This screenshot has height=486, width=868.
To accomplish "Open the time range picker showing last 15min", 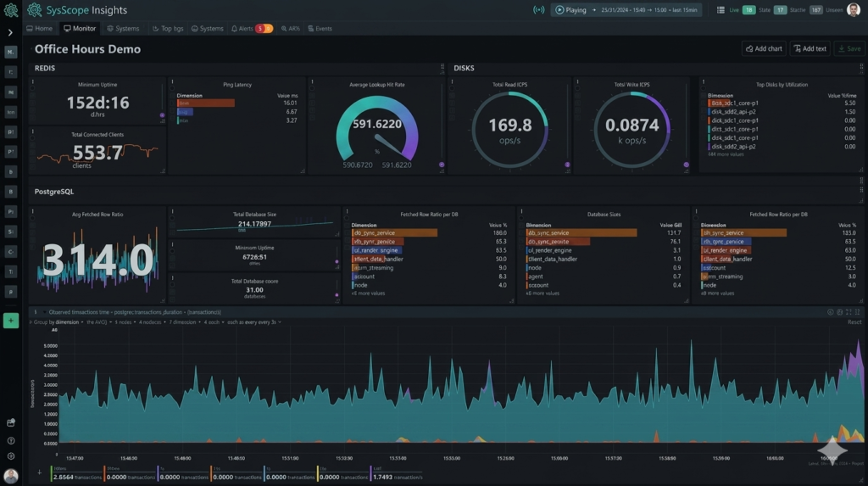I will (x=648, y=10).
